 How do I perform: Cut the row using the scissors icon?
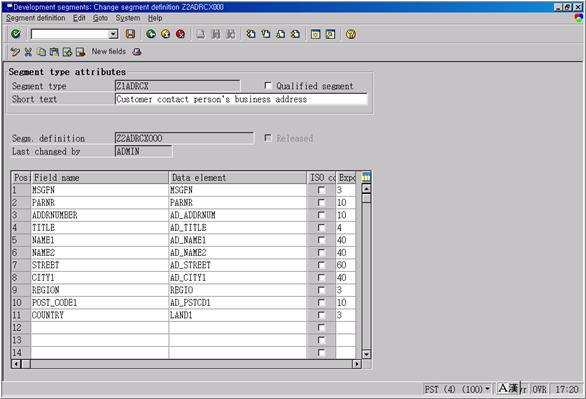pos(28,52)
